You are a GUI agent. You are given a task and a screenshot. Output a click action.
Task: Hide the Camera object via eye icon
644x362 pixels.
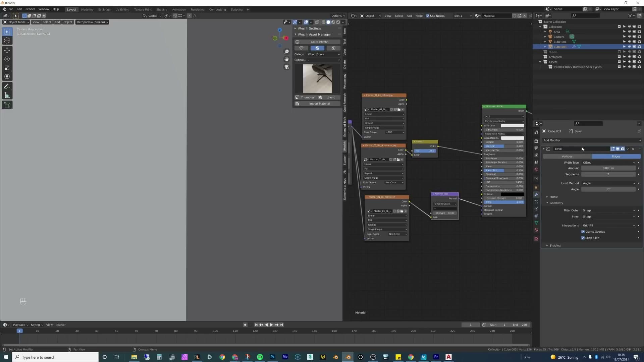pos(629,37)
